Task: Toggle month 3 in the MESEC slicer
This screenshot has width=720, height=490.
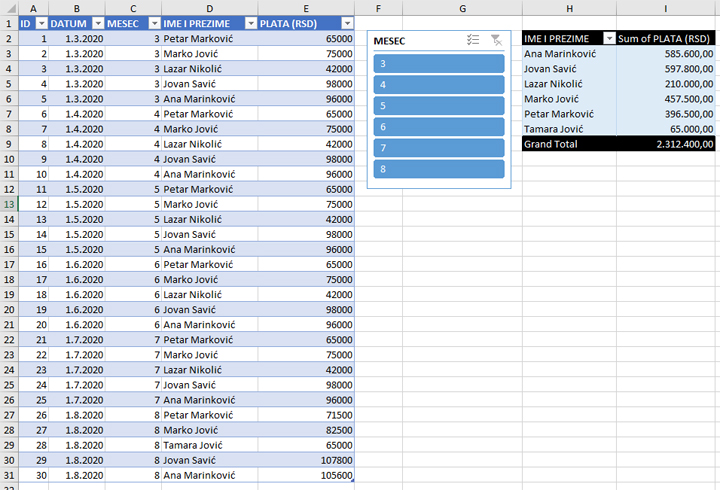Action: 438,63
